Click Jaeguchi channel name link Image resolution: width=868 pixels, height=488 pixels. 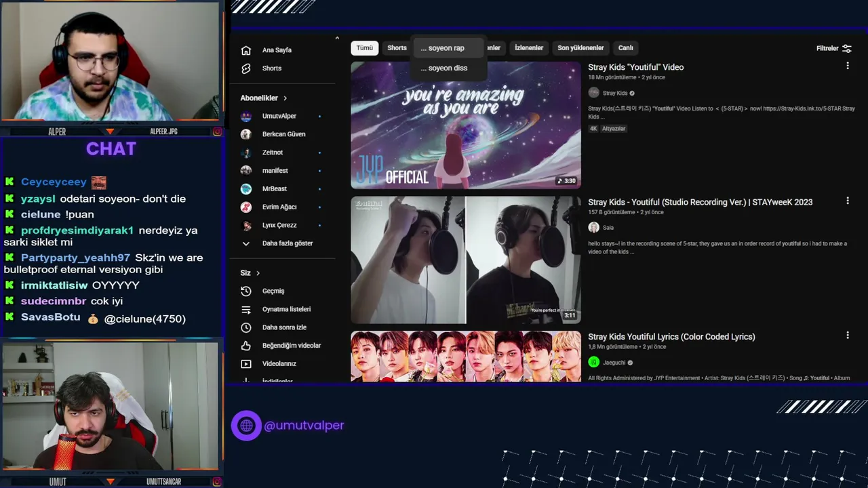pos(614,363)
